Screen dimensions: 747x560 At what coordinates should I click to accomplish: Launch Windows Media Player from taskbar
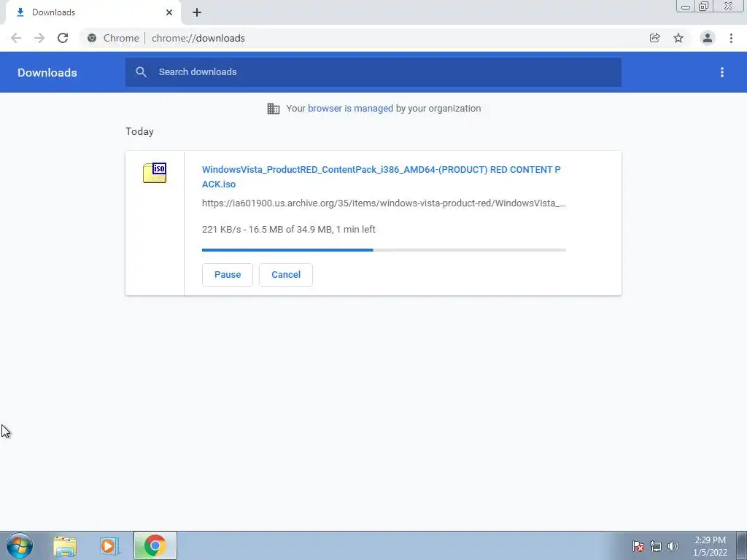point(109,546)
